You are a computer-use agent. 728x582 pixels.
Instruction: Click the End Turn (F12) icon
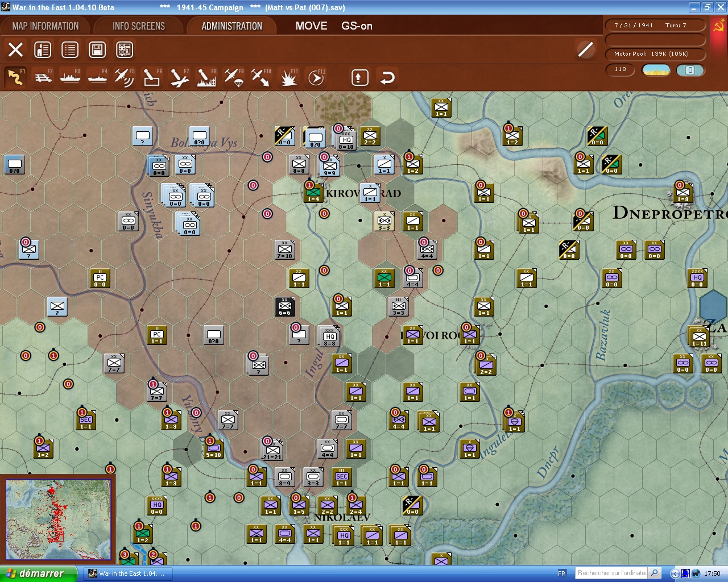pyautogui.click(x=316, y=77)
